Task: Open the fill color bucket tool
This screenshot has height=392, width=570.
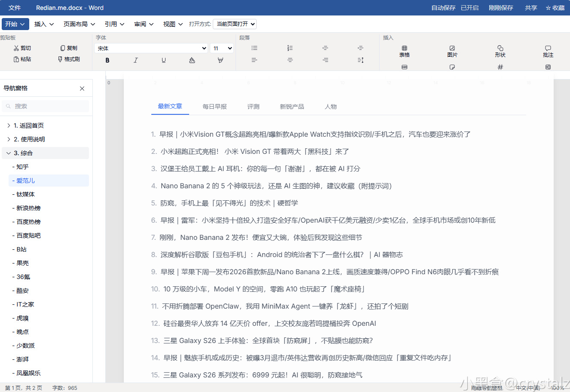Action: pyautogui.click(x=192, y=60)
